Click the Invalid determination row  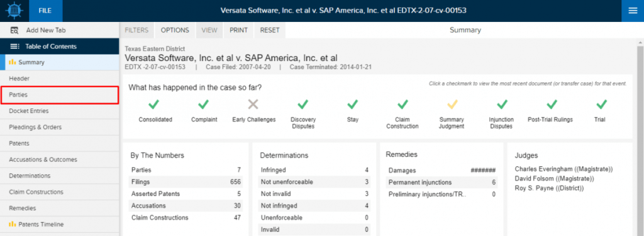314,230
